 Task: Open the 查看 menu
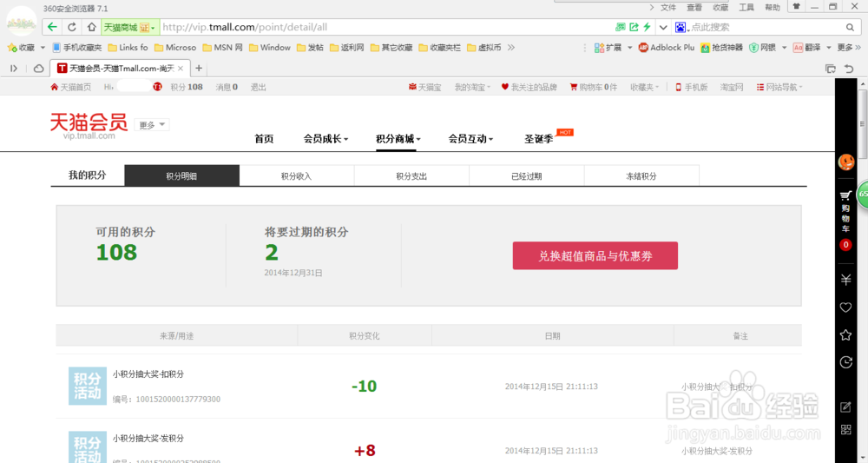click(694, 7)
